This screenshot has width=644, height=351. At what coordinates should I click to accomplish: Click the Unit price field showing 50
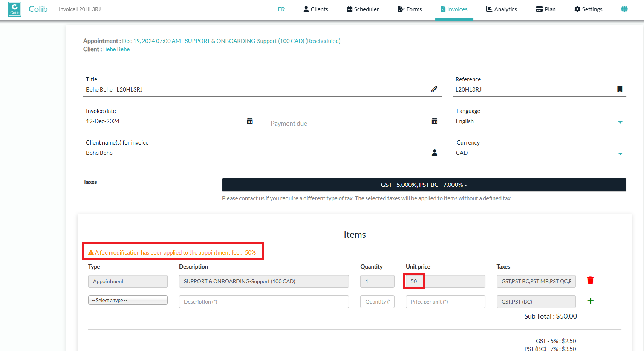pyautogui.click(x=445, y=281)
